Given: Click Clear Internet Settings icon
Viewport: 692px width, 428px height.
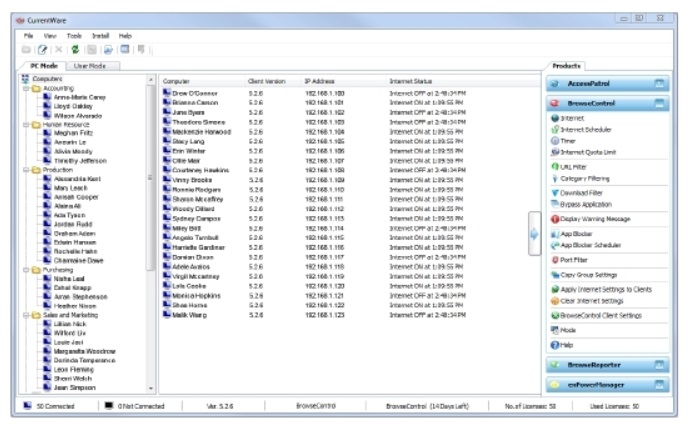Looking at the screenshot, I should (x=555, y=301).
